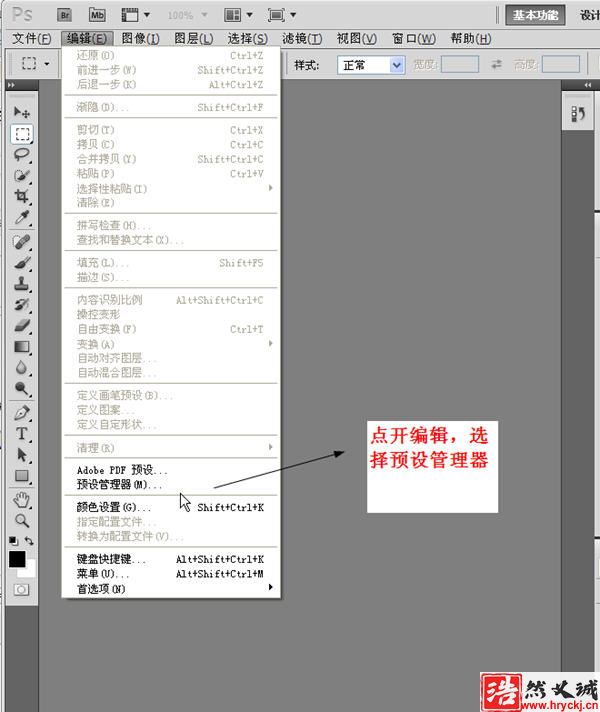The height and width of the screenshot is (712, 600).
Task: Swap foreground and background colors
Action: (x=29, y=540)
